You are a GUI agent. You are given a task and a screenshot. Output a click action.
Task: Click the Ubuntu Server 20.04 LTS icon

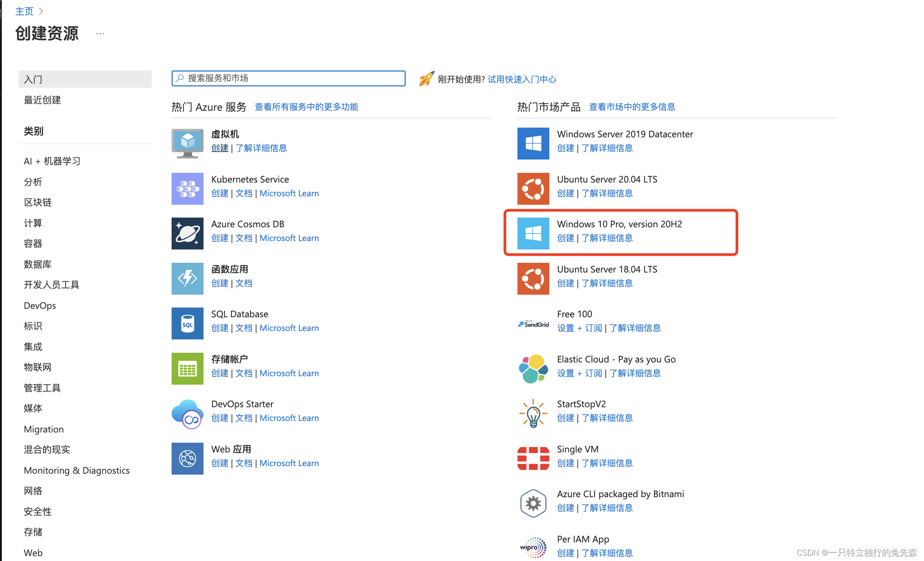click(x=533, y=188)
